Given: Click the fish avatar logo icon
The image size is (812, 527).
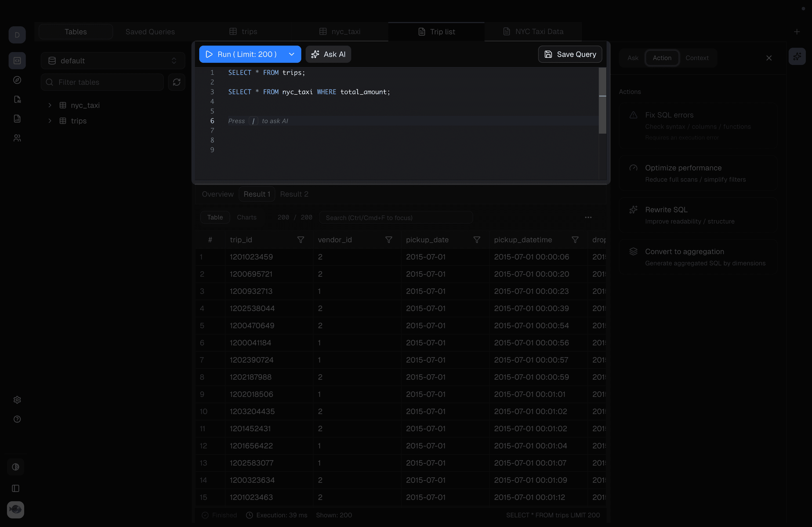Looking at the screenshot, I should [x=16, y=510].
